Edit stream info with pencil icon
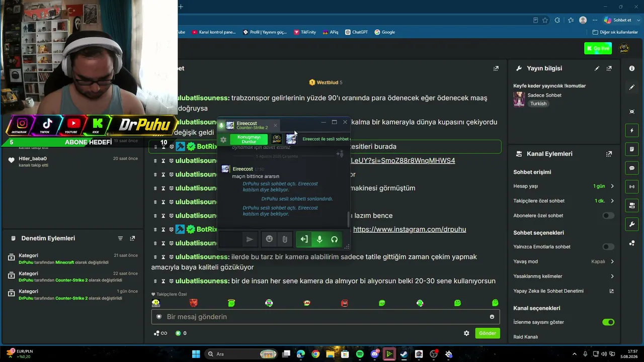The width and height of the screenshot is (644, 362). pos(597,68)
